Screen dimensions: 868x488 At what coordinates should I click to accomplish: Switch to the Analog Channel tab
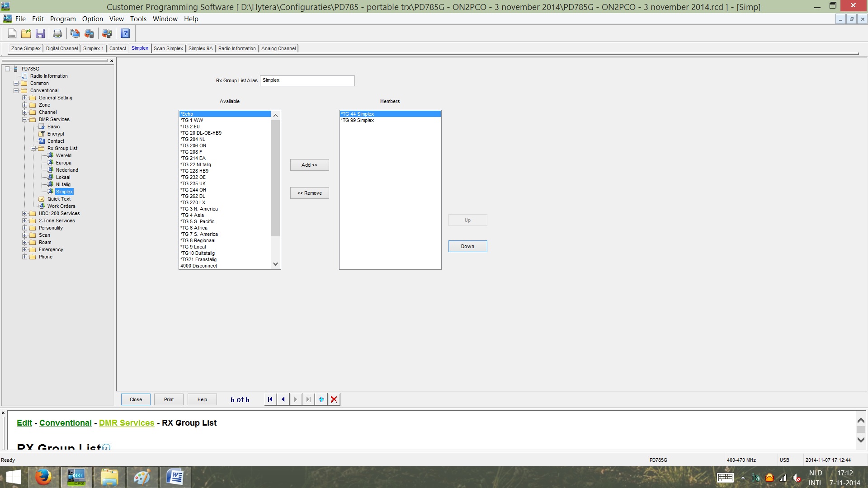coord(278,48)
